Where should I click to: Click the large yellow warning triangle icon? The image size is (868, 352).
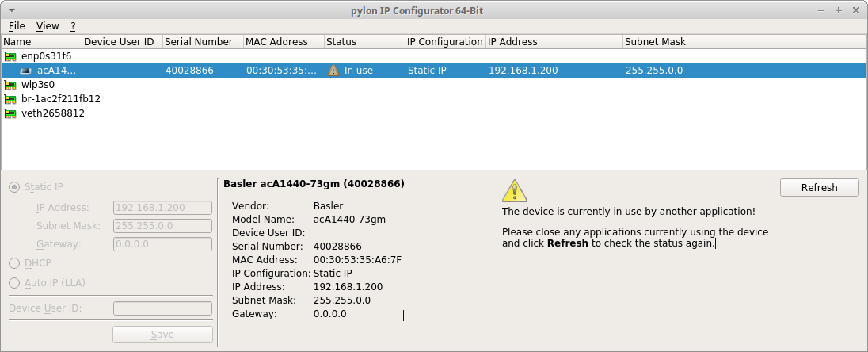pos(514,191)
